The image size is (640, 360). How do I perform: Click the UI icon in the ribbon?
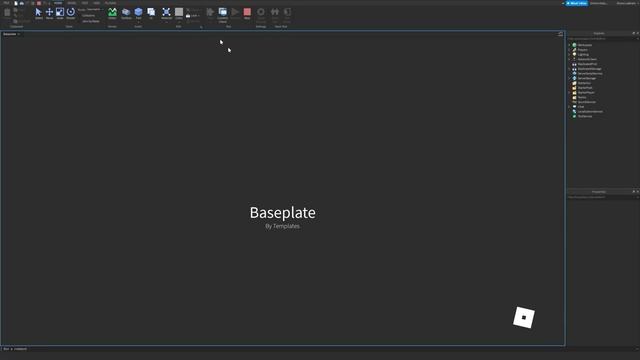click(x=151, y=13)
